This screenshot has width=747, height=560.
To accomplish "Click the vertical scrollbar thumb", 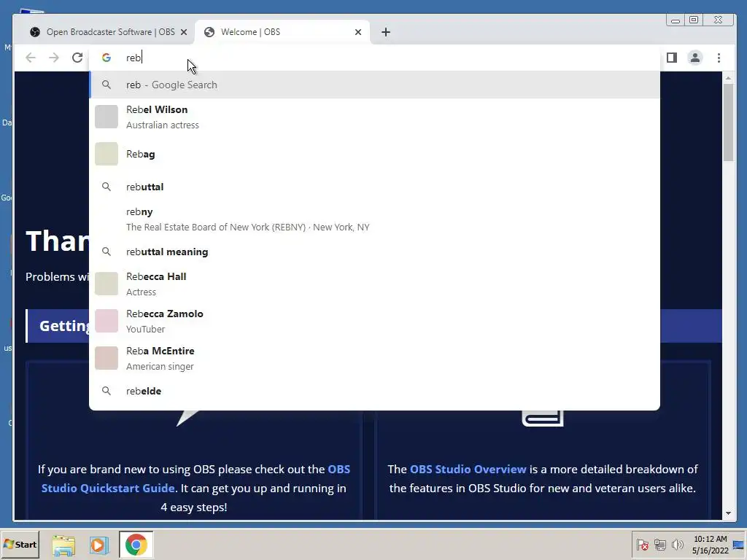I will pyautogui.click(x=729, y=122).
